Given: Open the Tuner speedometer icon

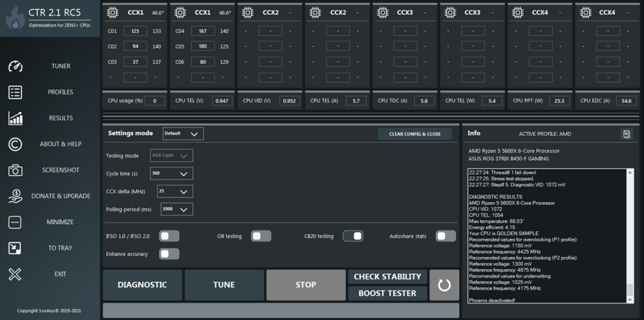Looking at the screenshot, I should (x=15, y=66).
